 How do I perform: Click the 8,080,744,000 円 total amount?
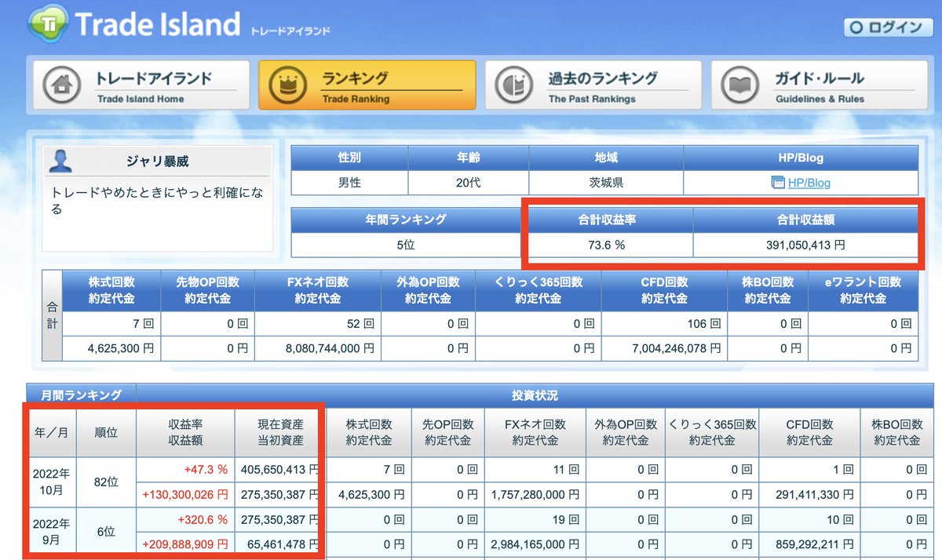[x=319, y=348]
